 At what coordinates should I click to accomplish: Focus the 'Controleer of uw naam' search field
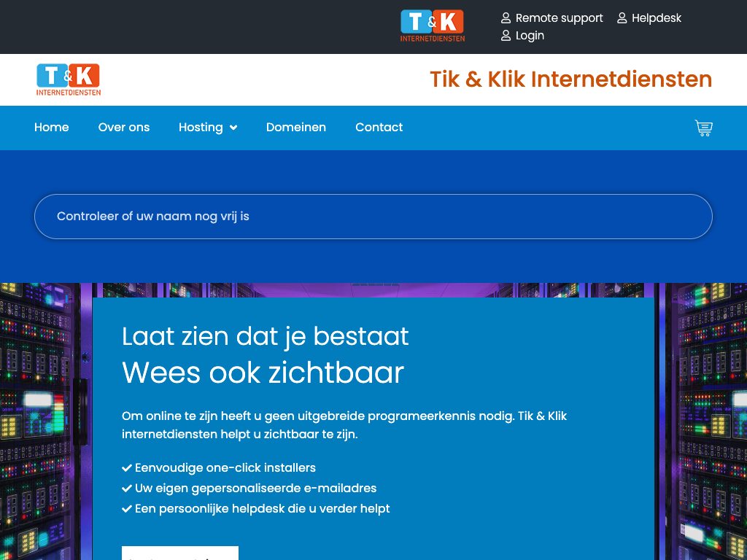point(373,217)
